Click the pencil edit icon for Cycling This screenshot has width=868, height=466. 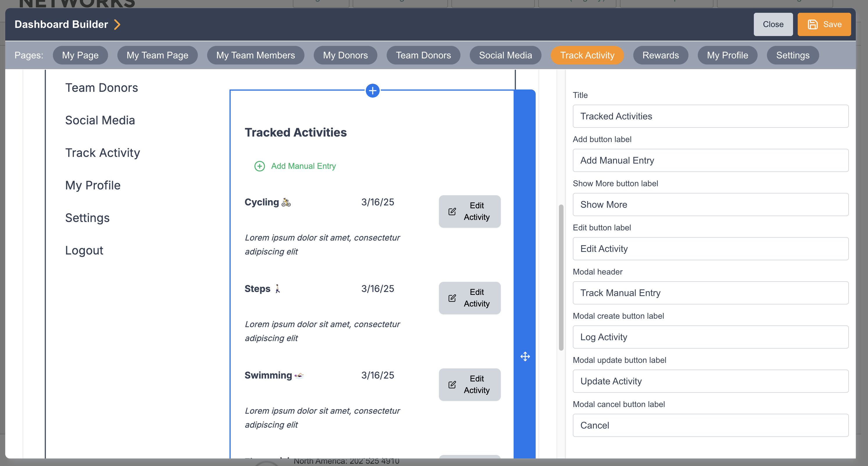[452, 212]
